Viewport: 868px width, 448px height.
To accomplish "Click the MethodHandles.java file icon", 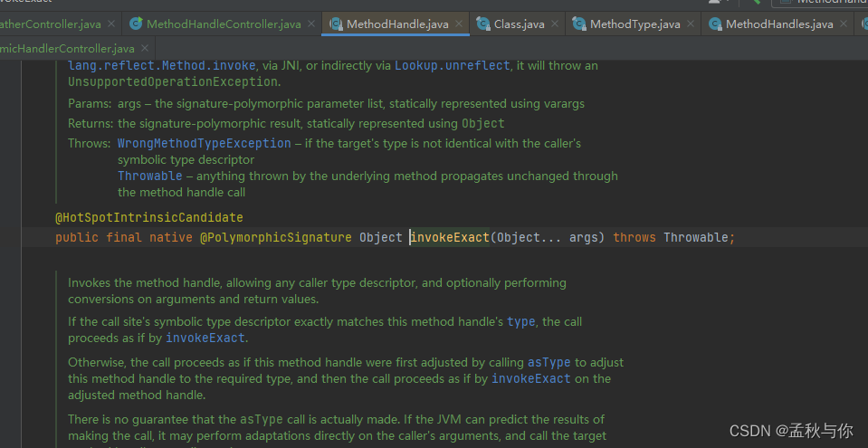I will (x=715, y=24).
